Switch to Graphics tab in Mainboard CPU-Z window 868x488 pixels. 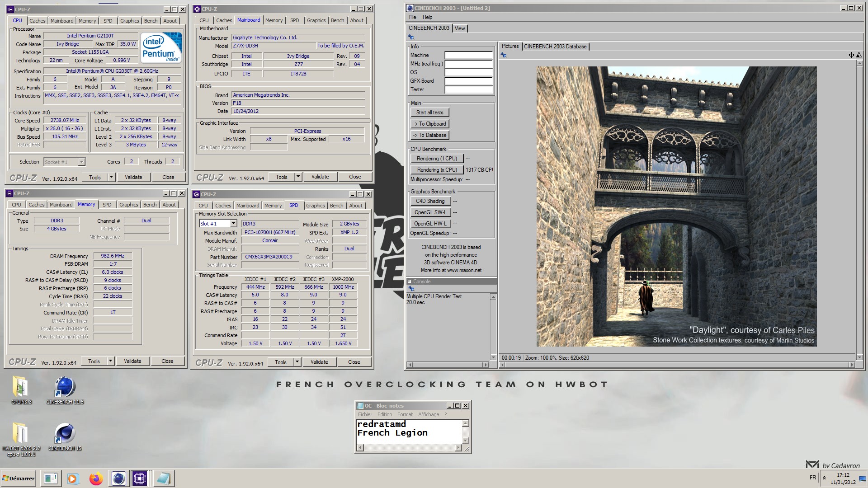click(316, 20)
